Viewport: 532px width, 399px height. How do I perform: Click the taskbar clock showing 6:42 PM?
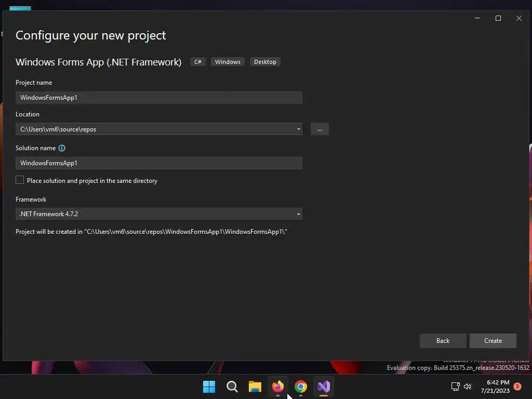tap(495, 387)
